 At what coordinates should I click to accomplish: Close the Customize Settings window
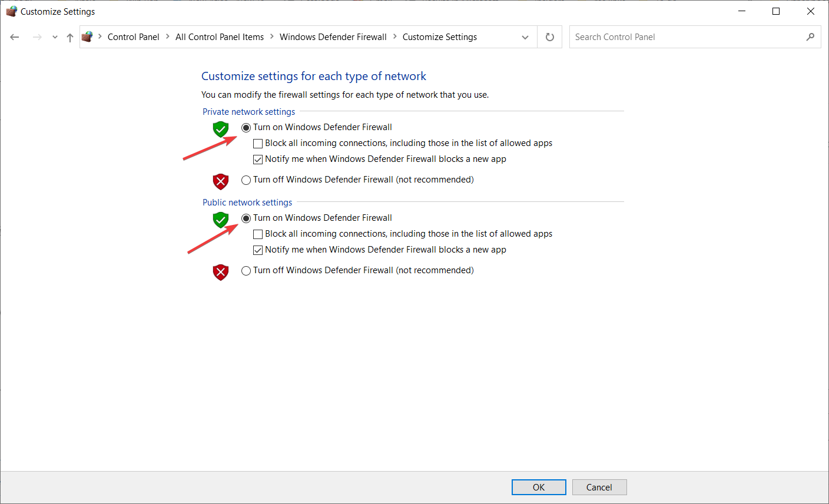(x=811, y=11)
